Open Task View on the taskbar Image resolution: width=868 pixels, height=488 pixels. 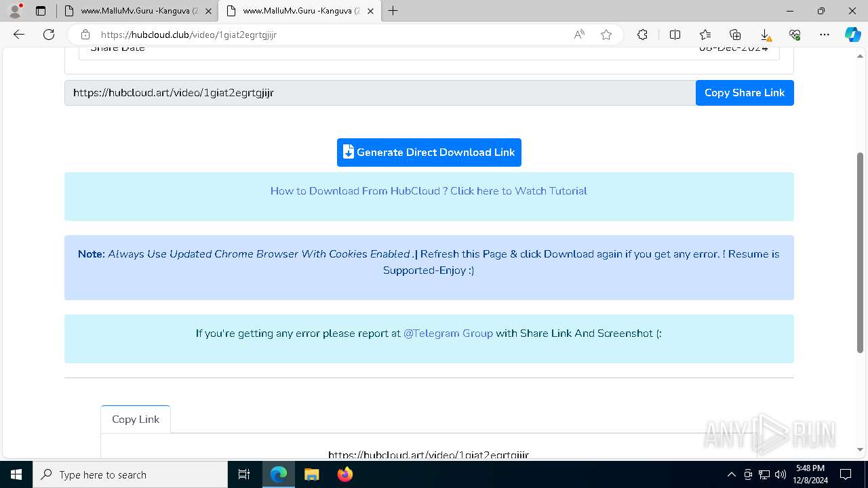click(x=245, y=474)
